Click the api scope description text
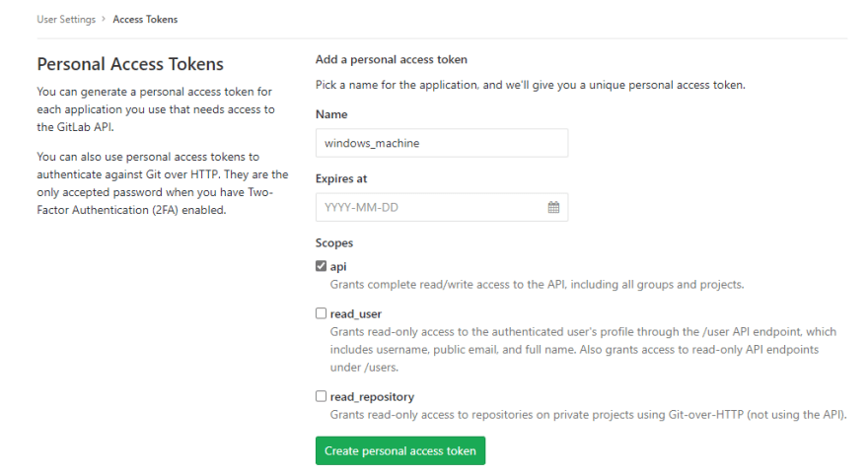 (x=537, y=285)
